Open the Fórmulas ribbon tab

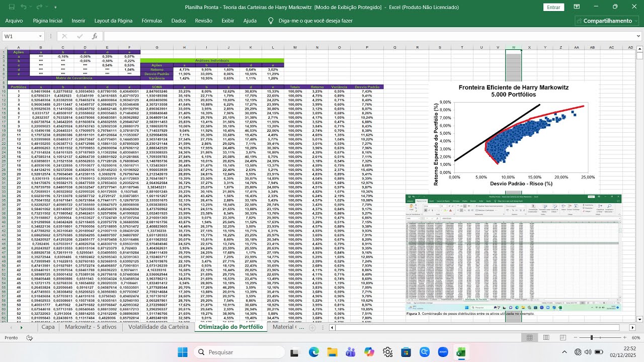[x=152, y=21]
